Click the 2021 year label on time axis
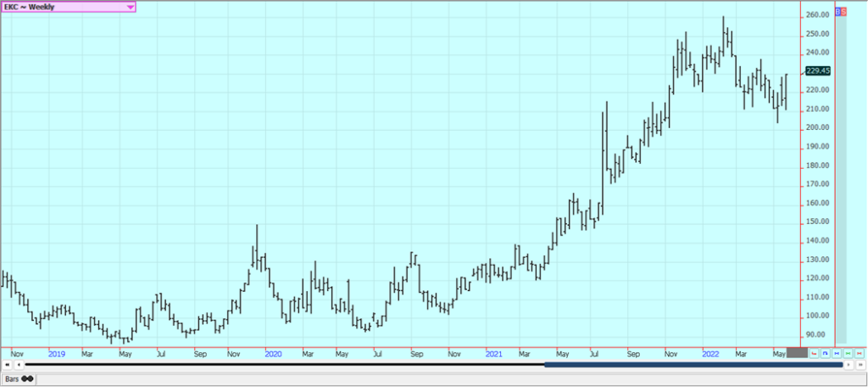 [x=494, y=353]
